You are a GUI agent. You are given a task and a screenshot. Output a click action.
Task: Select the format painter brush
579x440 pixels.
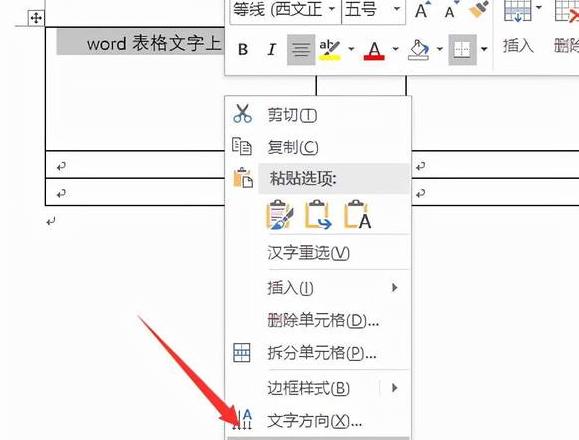(479, 9)
